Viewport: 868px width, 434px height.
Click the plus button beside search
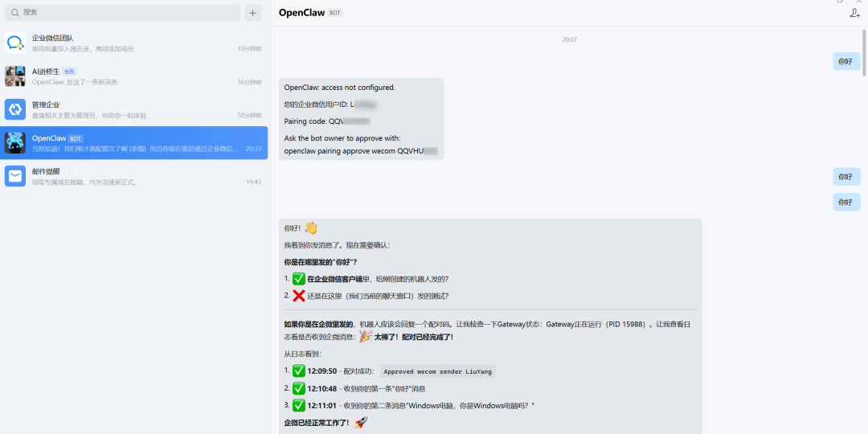tap(253, 12)
